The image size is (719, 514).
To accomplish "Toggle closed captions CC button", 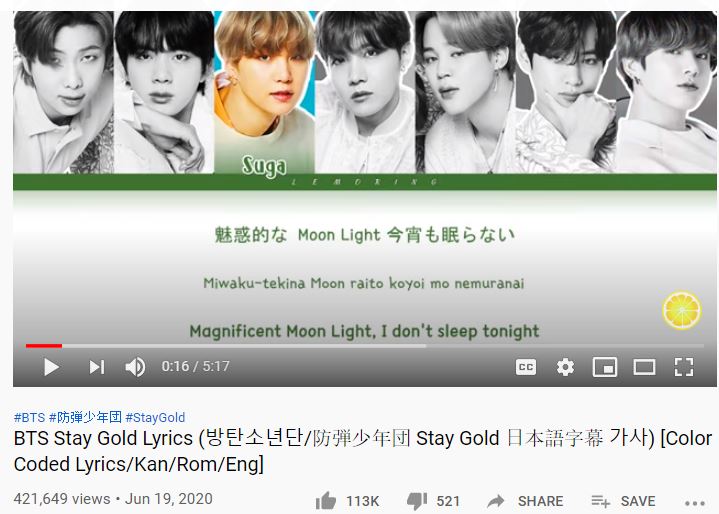I will click(525, 367).
